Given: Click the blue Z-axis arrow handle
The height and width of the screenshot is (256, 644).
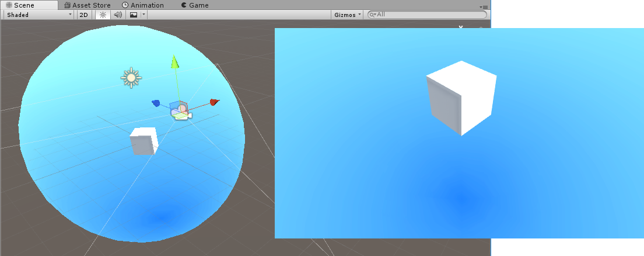Looking at the screenshot, I should click(x=156, y=103).
